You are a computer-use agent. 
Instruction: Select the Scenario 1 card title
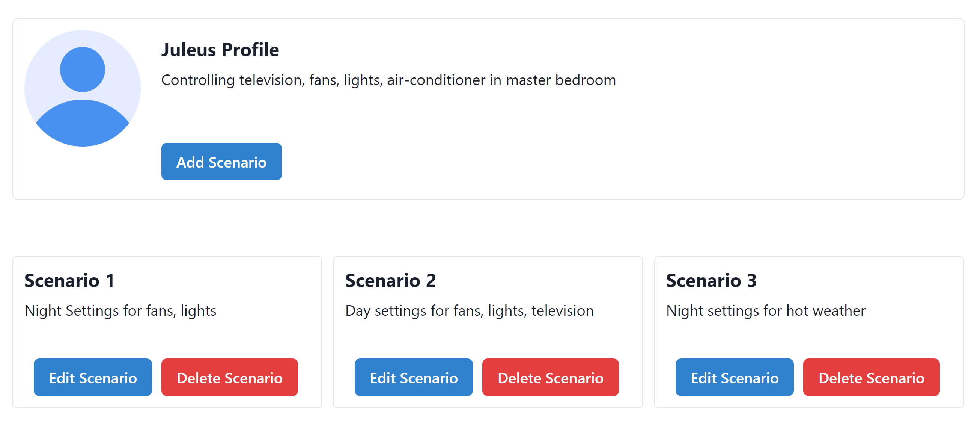[x=69, y=280]
